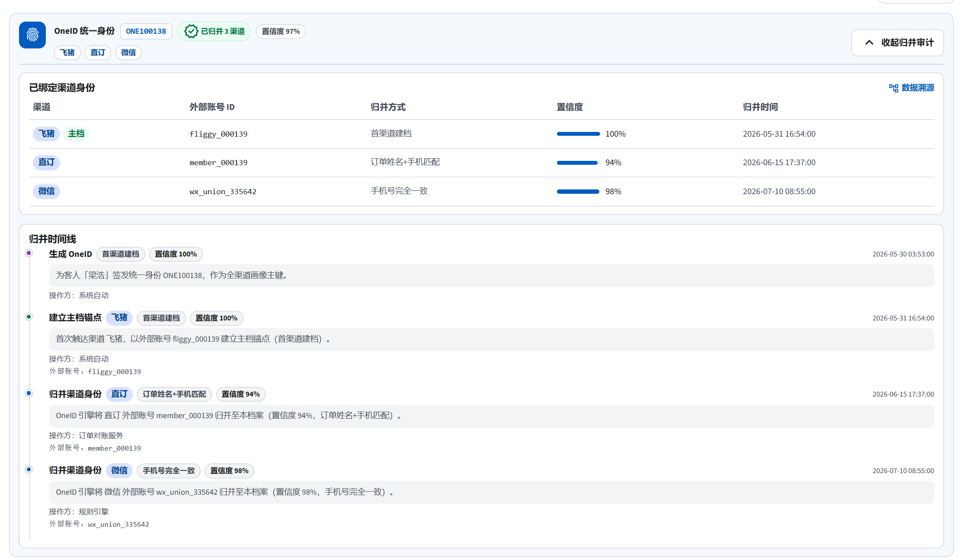Click the 归并时间线 section heading
Image resolution: width=959 pixels, height=560 pixels.
click(52, 239)
